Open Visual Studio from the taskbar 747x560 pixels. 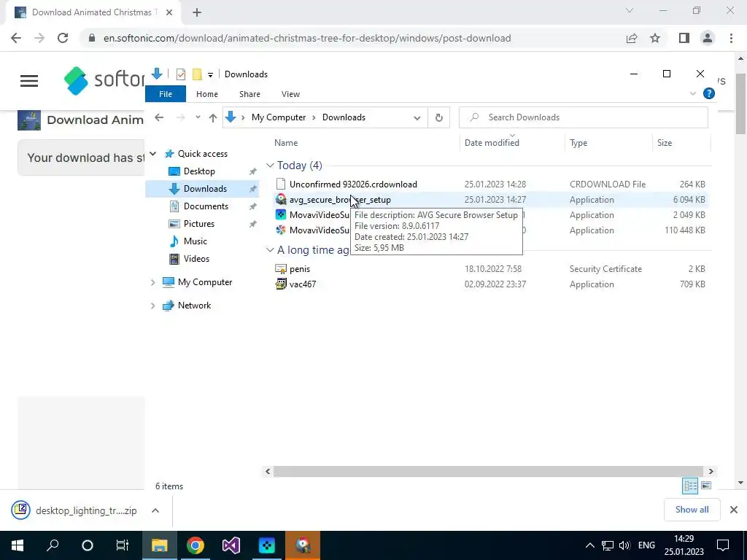point(231,545)
